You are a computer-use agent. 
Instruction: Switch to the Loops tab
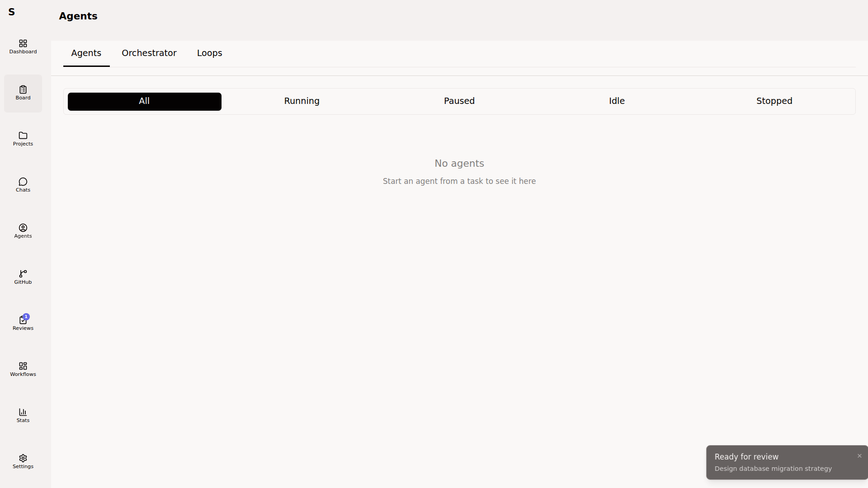pyautogui.click(x=209, y=53)
